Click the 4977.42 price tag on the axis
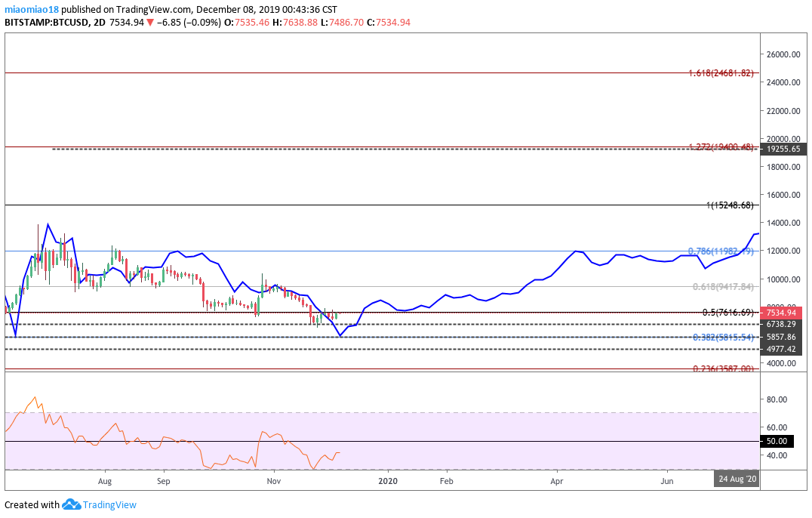Screen dimensions: 812x518 coord(781,349)
